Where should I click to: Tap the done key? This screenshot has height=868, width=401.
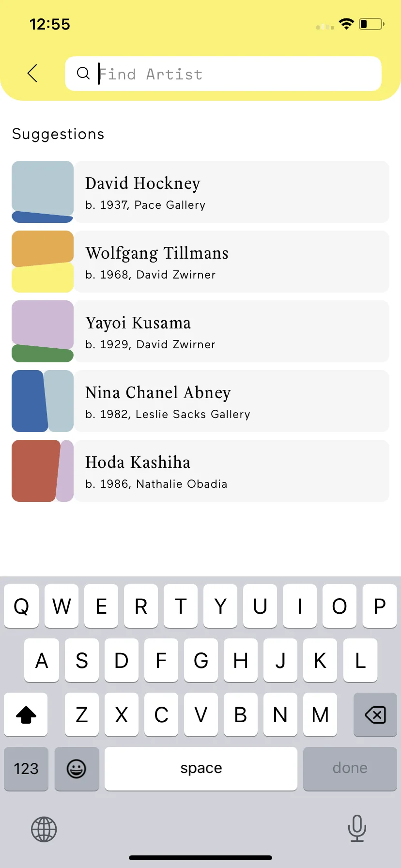350,769
